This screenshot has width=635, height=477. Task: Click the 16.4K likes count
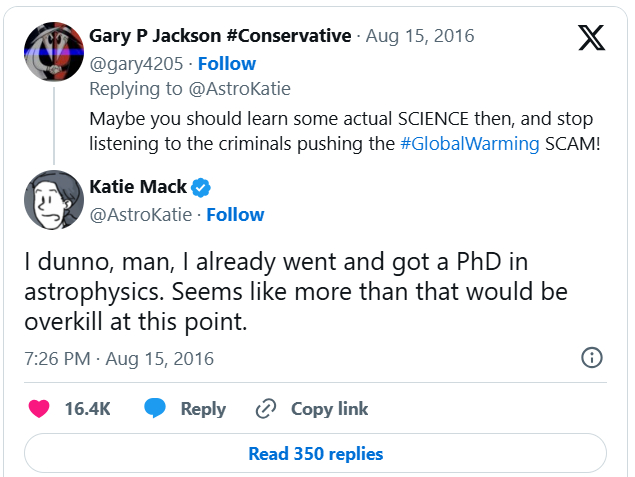point(89,408)
